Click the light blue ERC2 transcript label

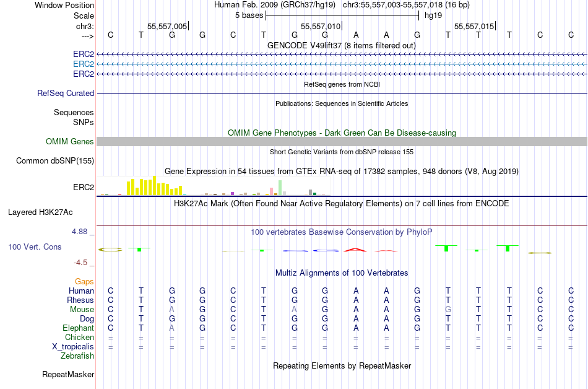84,64
